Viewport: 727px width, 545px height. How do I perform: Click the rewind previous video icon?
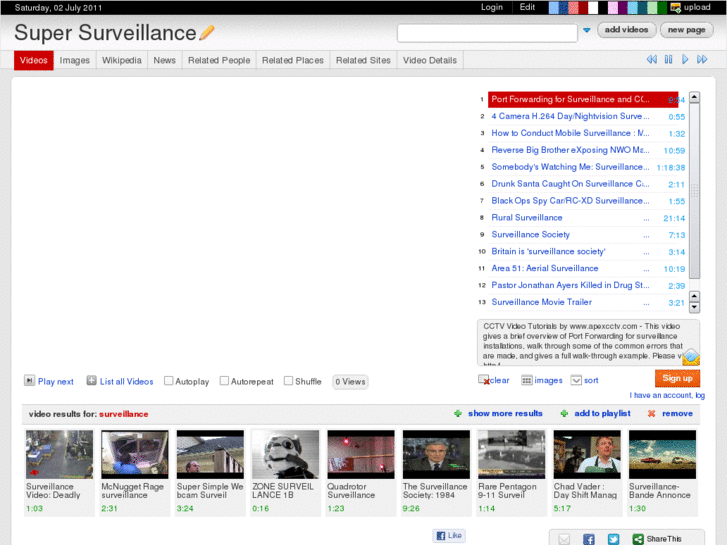point(653,60)
